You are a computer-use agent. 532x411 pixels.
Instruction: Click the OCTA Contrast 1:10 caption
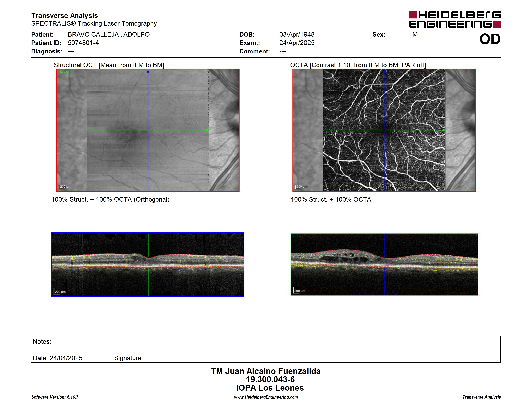[x=358, y=65]
